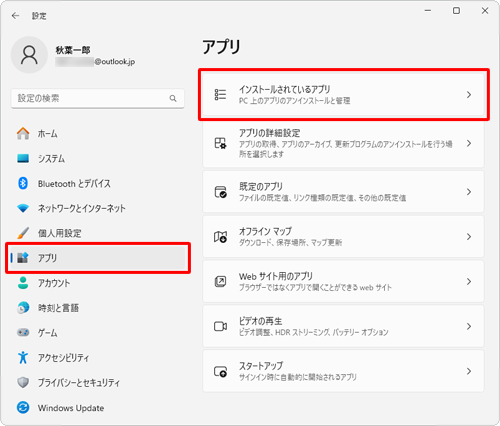Open 個人用設定 in the sidebar
Image resolution: width=500 pixels, height=426 pixels.
coord(97,233)
